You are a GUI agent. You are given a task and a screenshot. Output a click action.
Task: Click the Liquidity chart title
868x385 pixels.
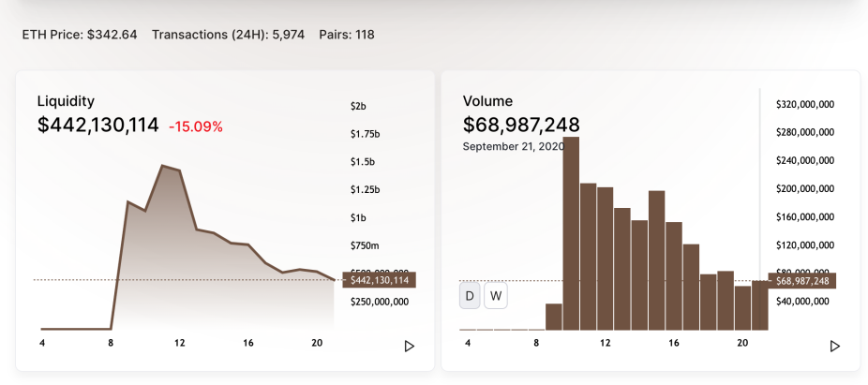pos(66,101)
